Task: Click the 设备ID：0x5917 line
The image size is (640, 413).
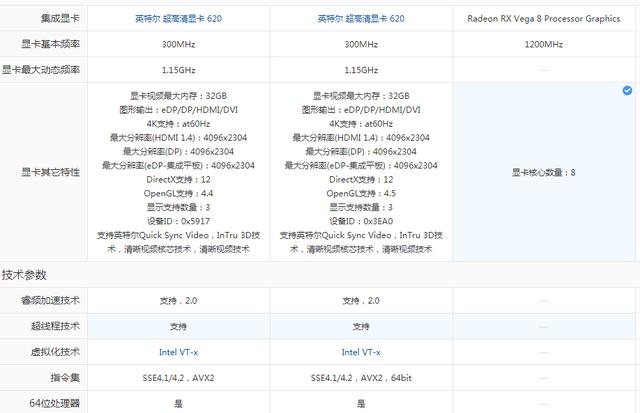Action: (178, 221)
